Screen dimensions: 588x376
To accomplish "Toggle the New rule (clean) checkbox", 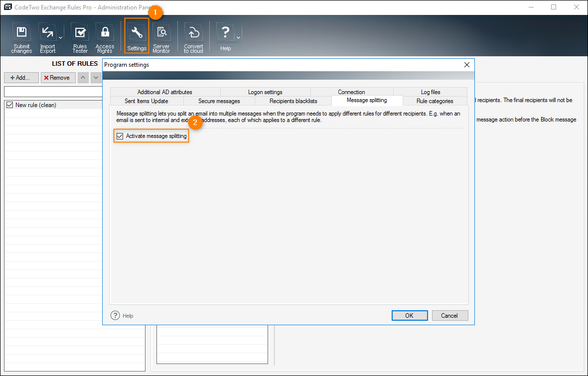I will [10, 105].
